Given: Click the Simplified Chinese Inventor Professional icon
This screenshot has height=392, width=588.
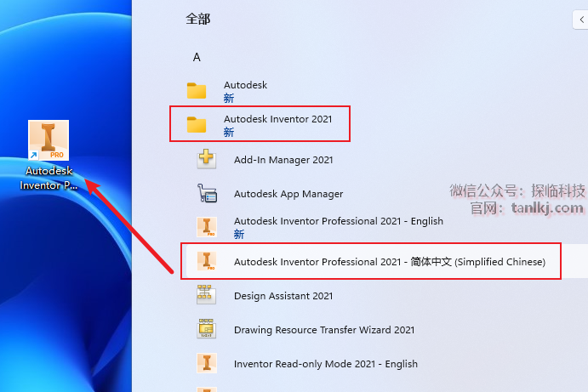Looking at the screenshot, I should coord(207,261).
